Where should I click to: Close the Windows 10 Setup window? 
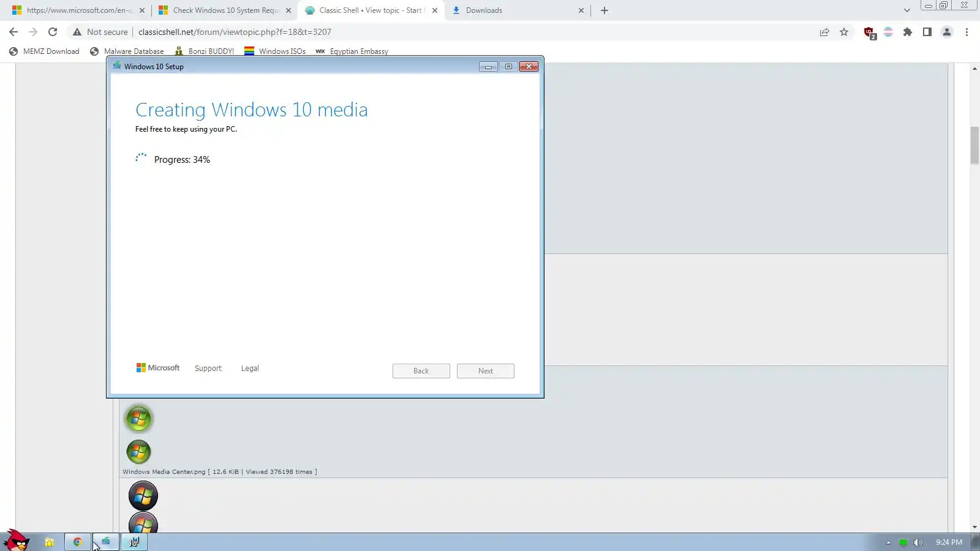529,67
